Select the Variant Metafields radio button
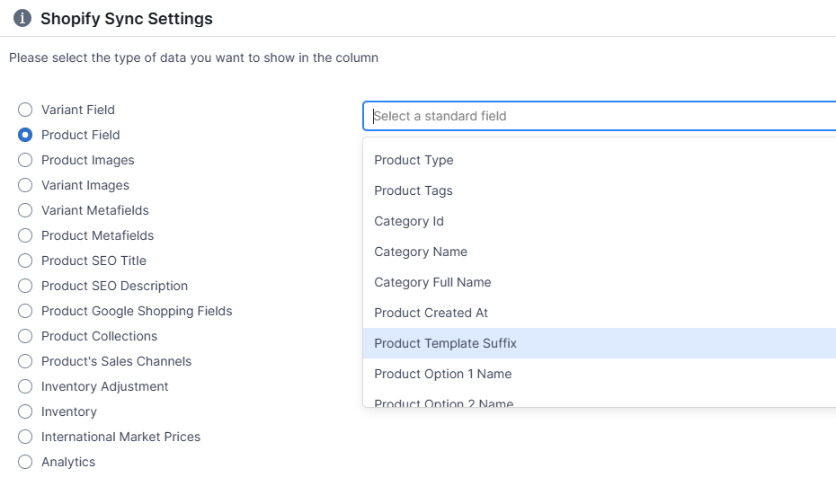This screenshot has width=836, height=504. click(x=25, y=210)
